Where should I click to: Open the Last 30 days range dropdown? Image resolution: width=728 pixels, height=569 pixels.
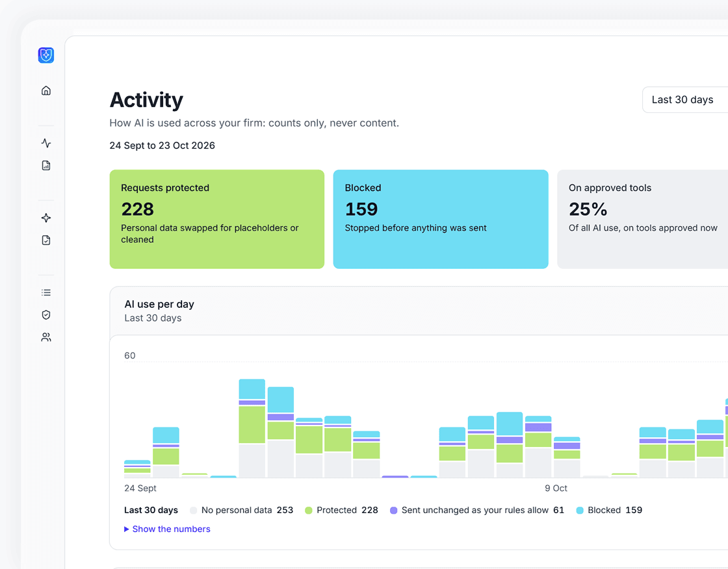685,100
